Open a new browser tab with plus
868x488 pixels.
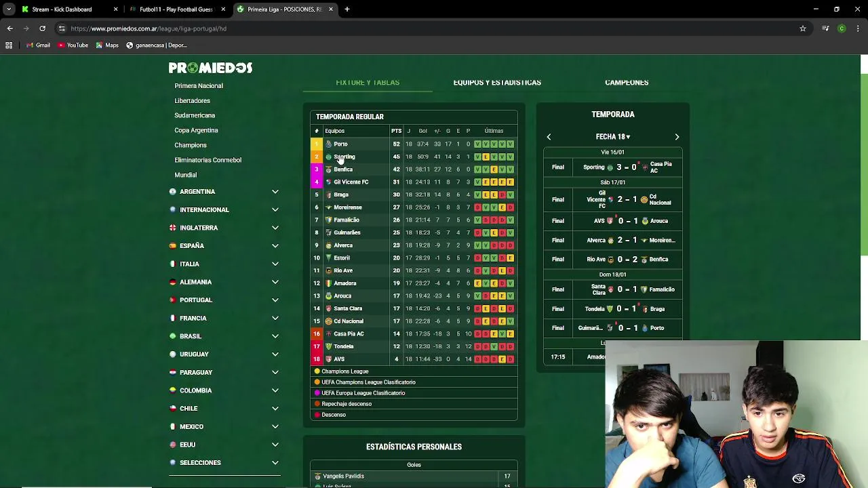click(x=347, y=9)
